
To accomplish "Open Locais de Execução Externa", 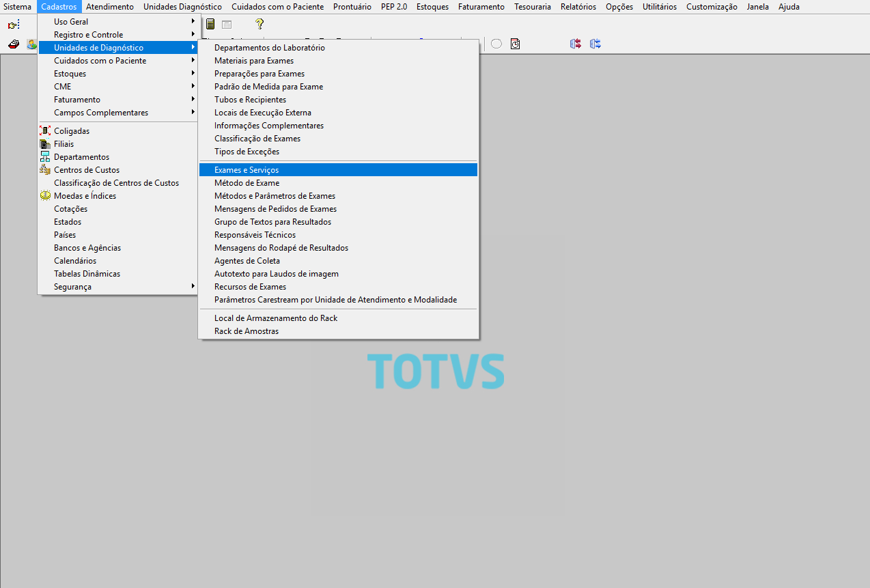I will [338, 113].
